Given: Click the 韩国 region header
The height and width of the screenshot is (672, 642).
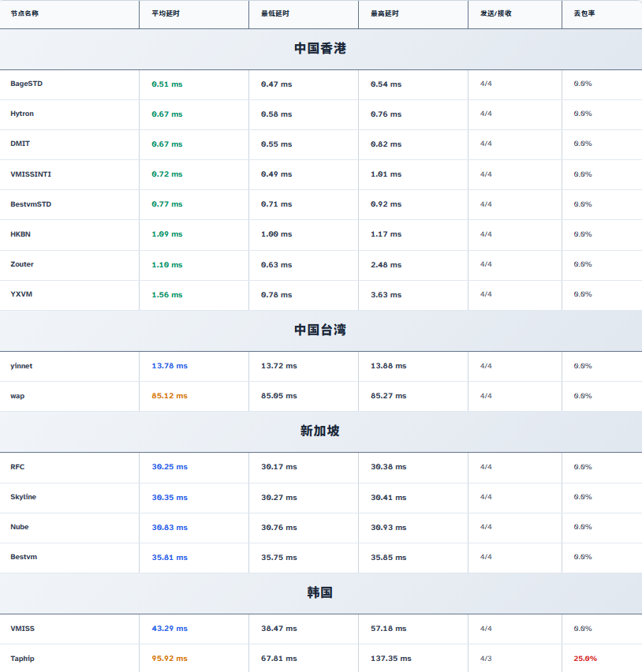Looking at the screenshot, I should coord(320,593).
